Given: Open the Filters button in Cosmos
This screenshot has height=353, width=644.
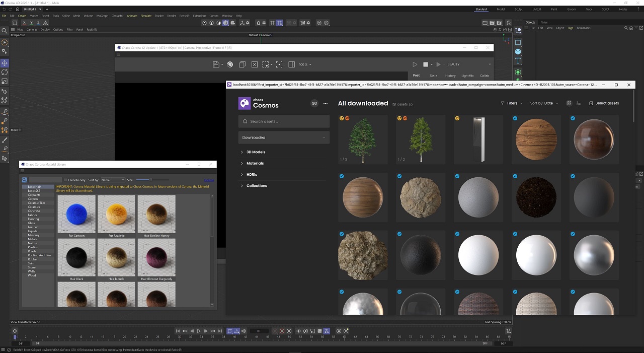Looking at the screenshot, I should coord(512,103).
